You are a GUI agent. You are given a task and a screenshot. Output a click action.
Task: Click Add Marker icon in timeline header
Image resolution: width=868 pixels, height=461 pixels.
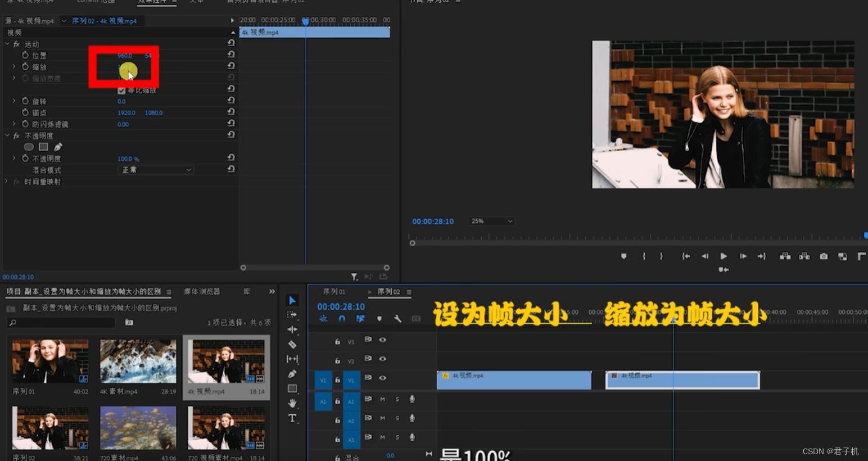(x=379, y=319)
